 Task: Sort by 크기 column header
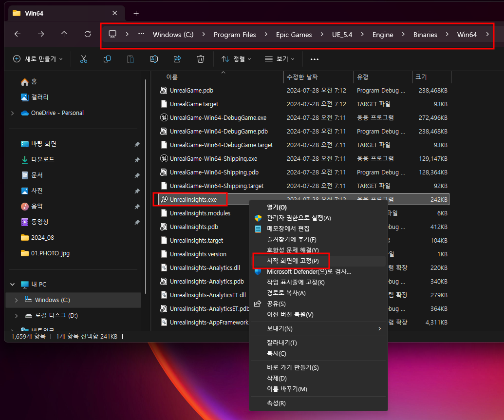(421, 77)
